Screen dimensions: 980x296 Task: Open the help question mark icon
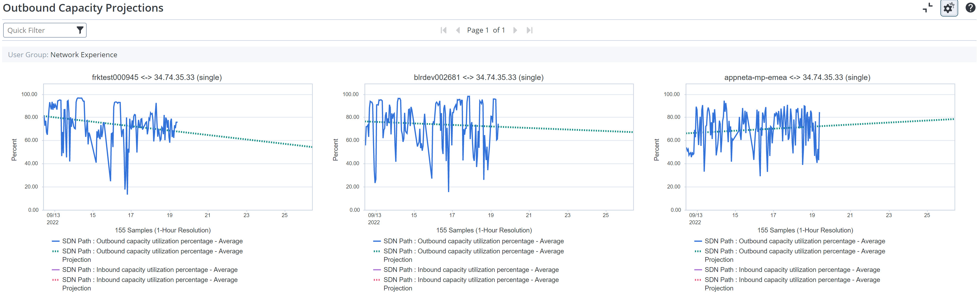pos(970,8)
